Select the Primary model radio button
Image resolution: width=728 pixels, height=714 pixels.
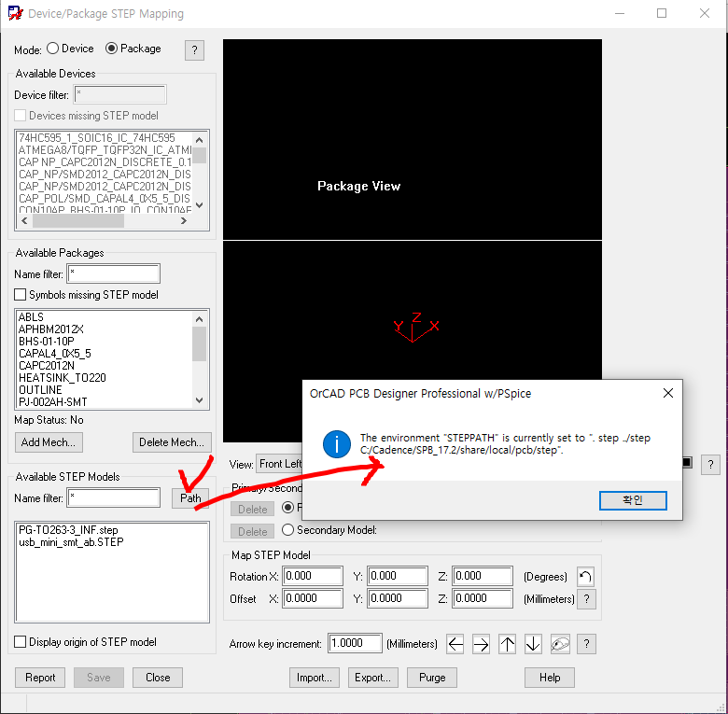click(287, 508)
